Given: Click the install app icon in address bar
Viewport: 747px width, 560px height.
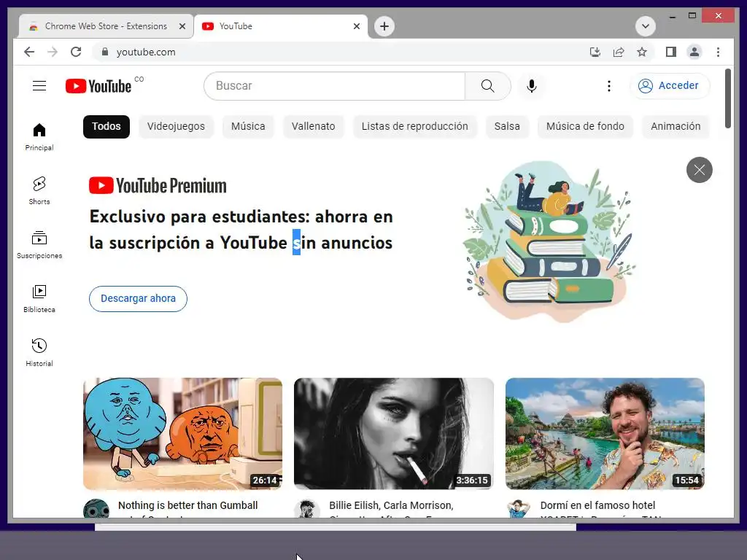Looking at the screenshot, I should (595, 52).
